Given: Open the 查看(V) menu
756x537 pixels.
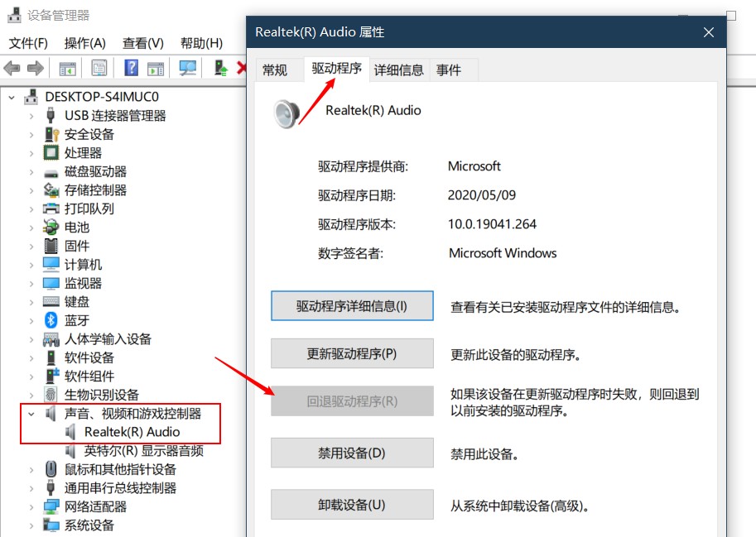Looking at the screenshot, I should [x=142, y=43].
